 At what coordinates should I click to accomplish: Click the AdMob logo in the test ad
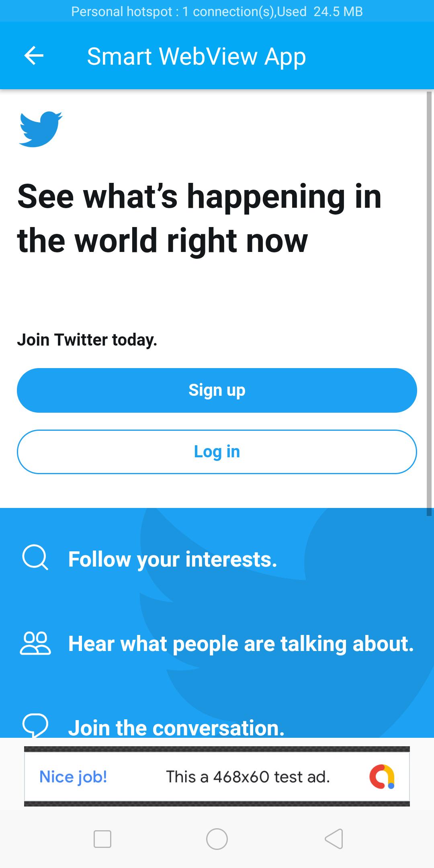point(382,776)
